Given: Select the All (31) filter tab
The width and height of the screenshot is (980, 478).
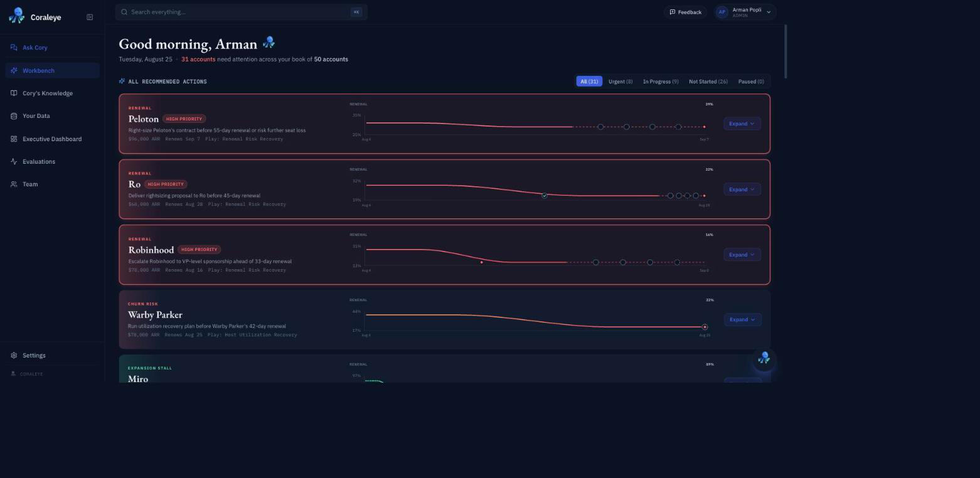Looking at the screenshot, I should click(589, 81).
